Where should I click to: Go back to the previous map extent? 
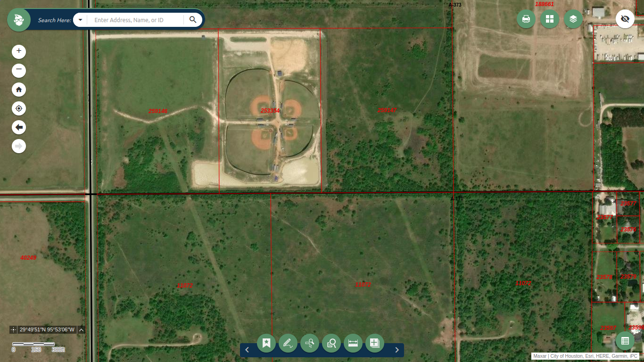(x=19, y=127)
